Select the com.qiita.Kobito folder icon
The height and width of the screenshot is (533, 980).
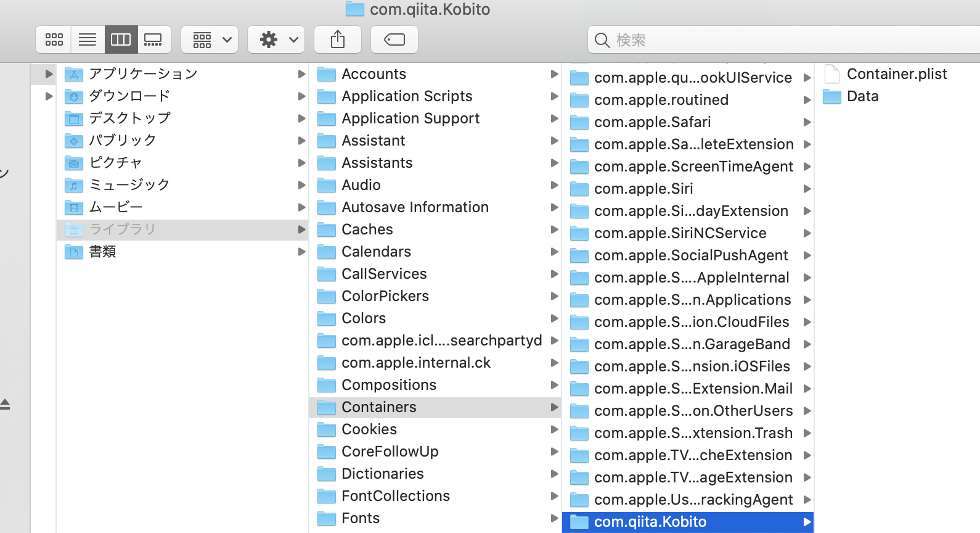(579, 522)
